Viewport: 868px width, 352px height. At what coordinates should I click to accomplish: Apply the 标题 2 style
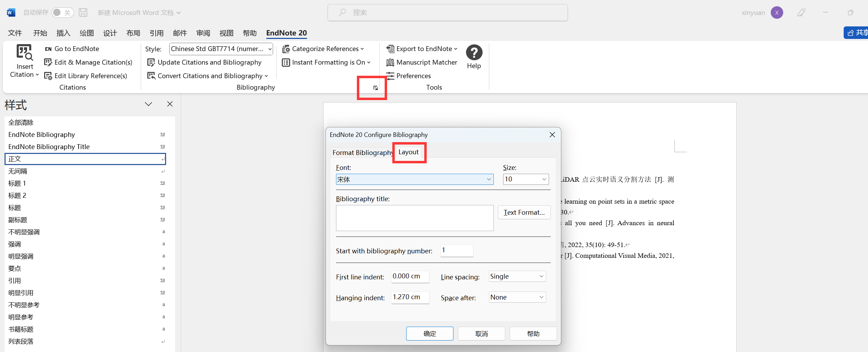(x=85, y=196)
